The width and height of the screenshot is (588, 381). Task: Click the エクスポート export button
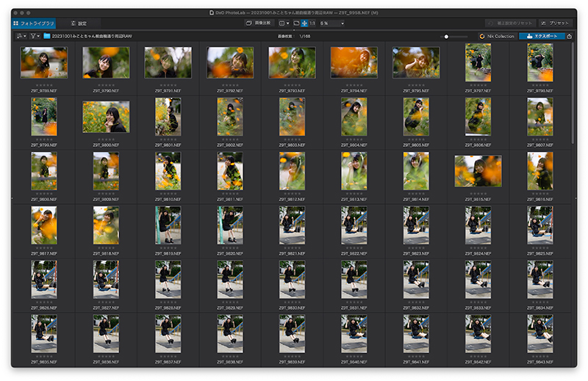coord(542,37)
